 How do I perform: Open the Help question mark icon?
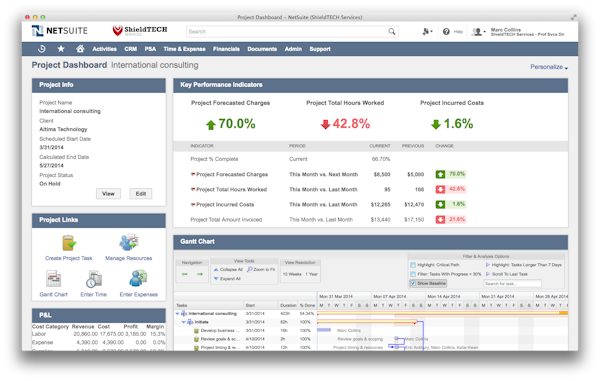[446, 32]
